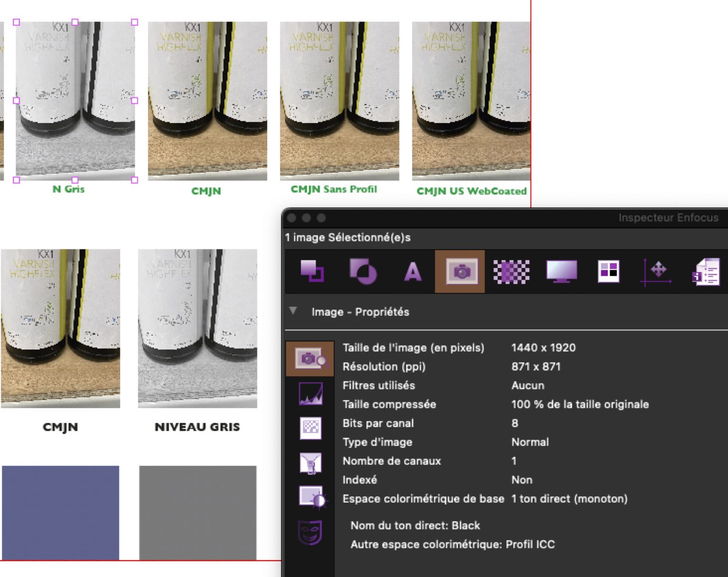Click the image size value 1440 x 1920
The image size is (728, 577).
click(x=543, y=348)
